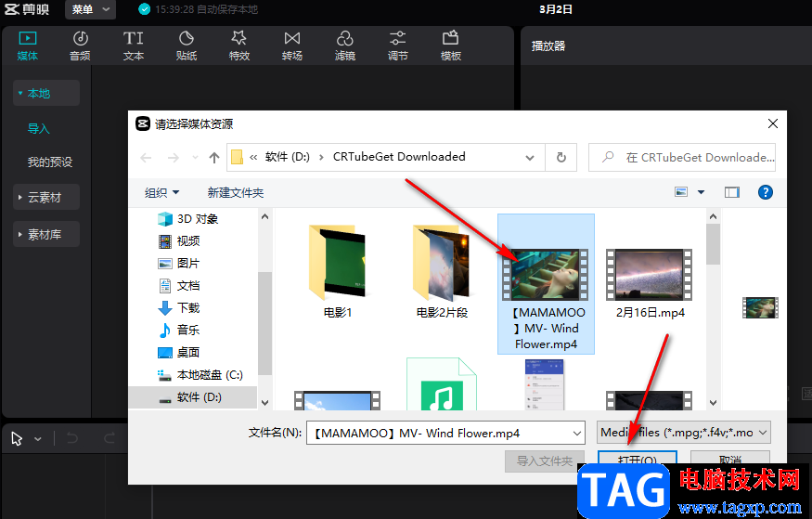Click CRTubeGet Downloaded in the address path
Image resolution: width=812 pixels, height=519 pixels.
click(x=399, y=156)
